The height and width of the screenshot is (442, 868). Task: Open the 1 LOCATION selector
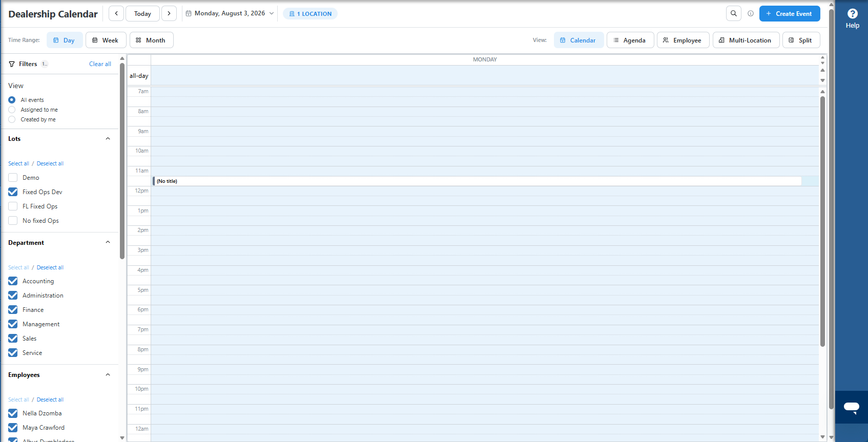pos(310,14)
